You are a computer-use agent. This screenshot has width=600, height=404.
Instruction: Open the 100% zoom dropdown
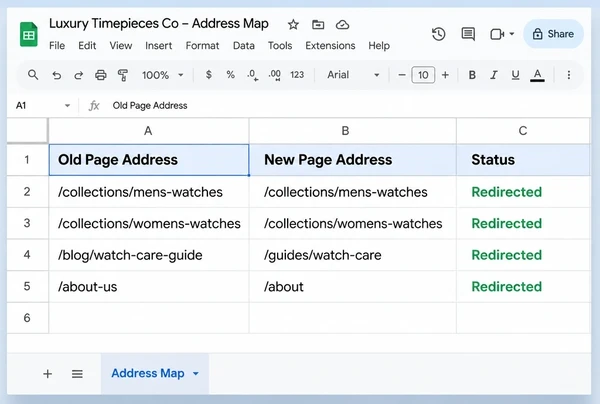coord(162,75)
